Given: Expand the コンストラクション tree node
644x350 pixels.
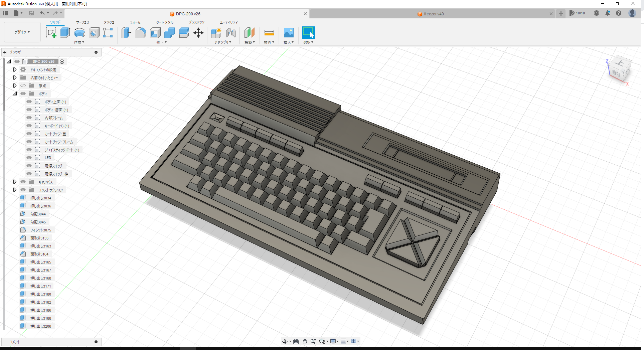Looking at the screenshot, I should (x=15, y=190).
